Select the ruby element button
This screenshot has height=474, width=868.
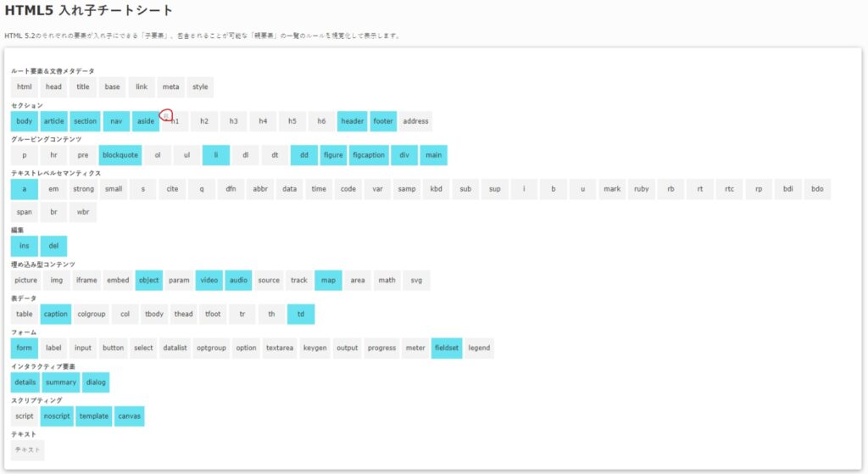[642, 189]
